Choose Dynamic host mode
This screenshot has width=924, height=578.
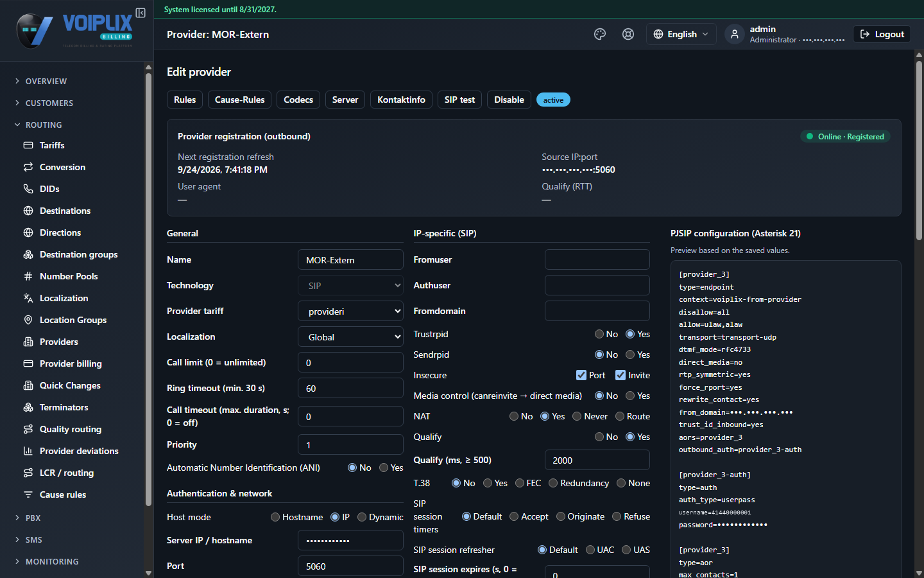[362, 517]
